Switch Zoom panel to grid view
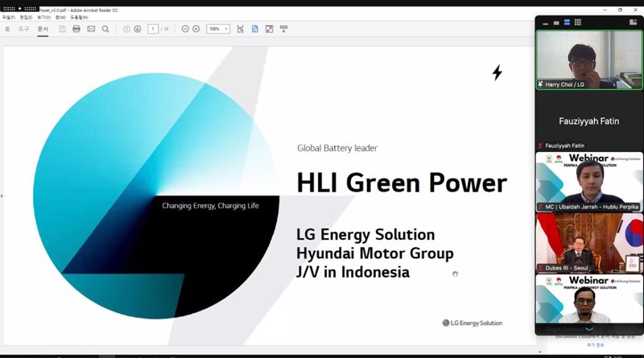The height and width of the screenshot is (358, 644). (x=578, y=23)
